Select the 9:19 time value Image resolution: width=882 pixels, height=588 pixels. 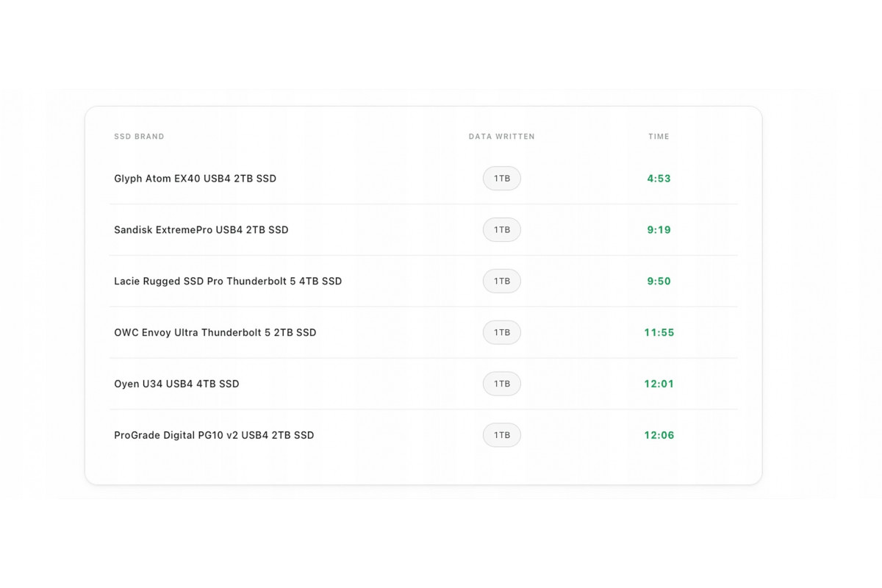(659, 230)
